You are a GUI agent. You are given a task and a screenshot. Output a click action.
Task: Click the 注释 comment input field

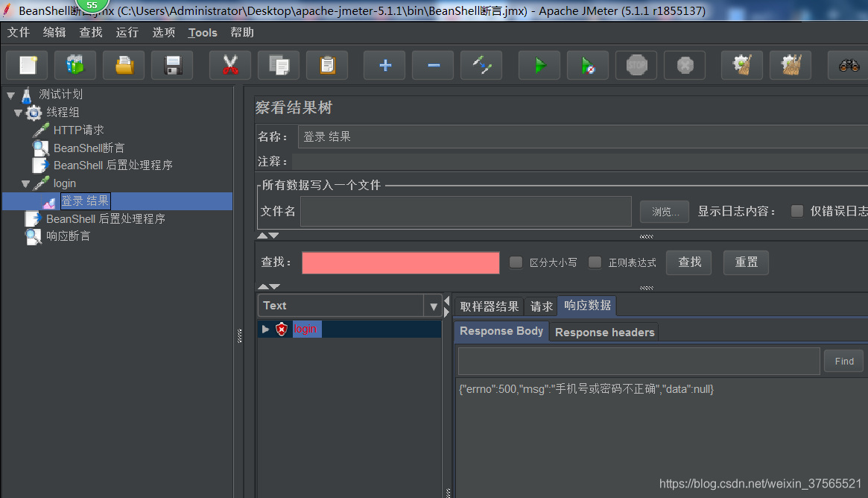(580, 162)
